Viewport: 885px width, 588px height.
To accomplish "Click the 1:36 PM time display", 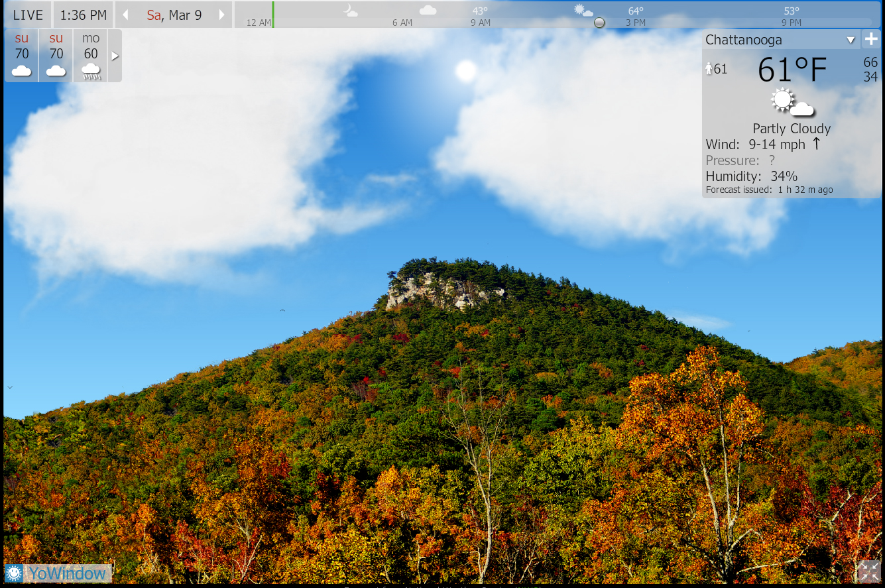I will pos(84,15).
